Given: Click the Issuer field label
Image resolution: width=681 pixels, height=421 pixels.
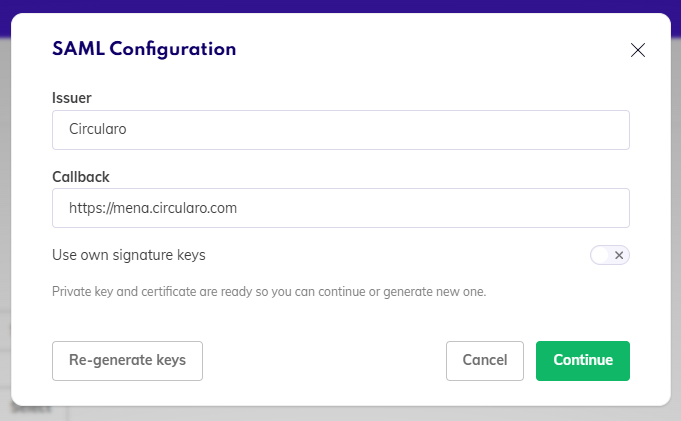Looking at the screenshot, I should (x=72, y=98).
